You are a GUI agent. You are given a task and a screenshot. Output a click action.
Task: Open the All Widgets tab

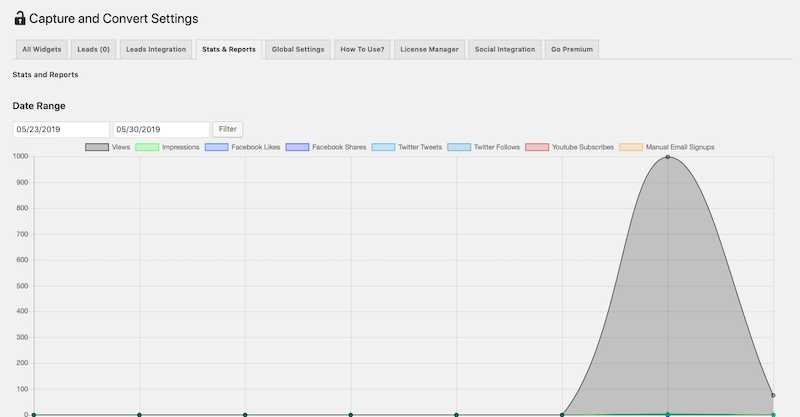tap(40, 49)
